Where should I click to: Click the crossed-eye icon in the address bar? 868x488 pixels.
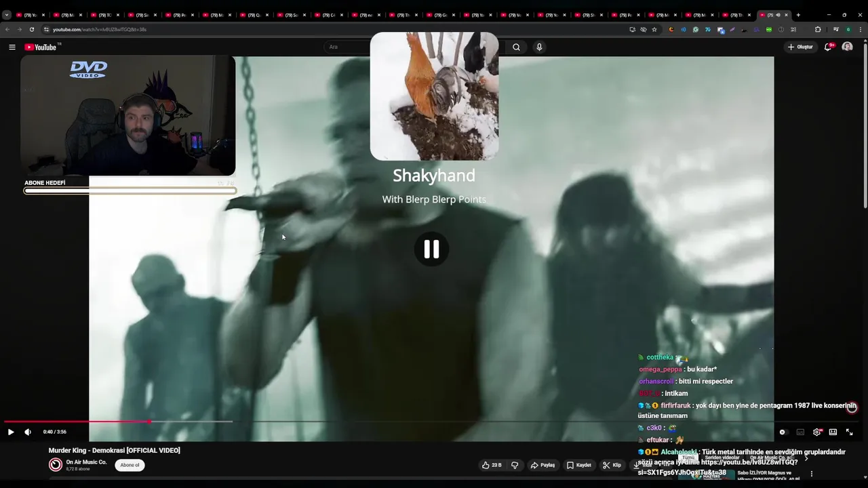pos(644,29)
